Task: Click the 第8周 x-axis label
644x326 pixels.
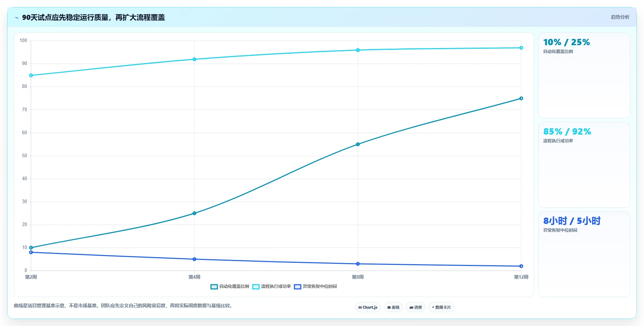Action: pyautogui.click(x=358, y=277)
